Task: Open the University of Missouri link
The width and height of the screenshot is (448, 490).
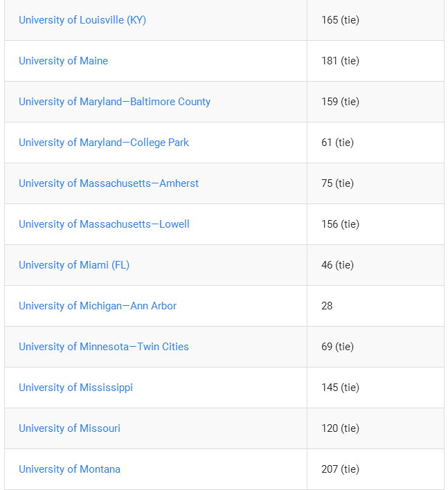Action: pyautogui.click(x=69, y=428)
